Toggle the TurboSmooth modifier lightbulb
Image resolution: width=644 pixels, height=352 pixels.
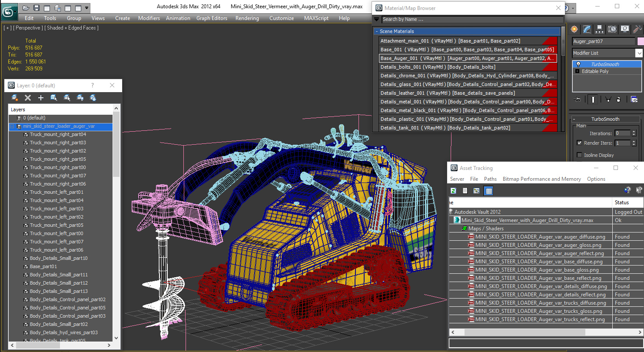(578, 64)
